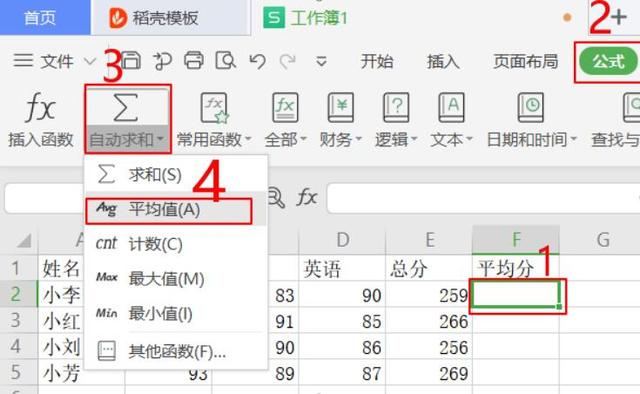Viewport: 640px width, 394px height.
Task: Open the 财务 functions yen icon
Action: (x=340, y=108)
